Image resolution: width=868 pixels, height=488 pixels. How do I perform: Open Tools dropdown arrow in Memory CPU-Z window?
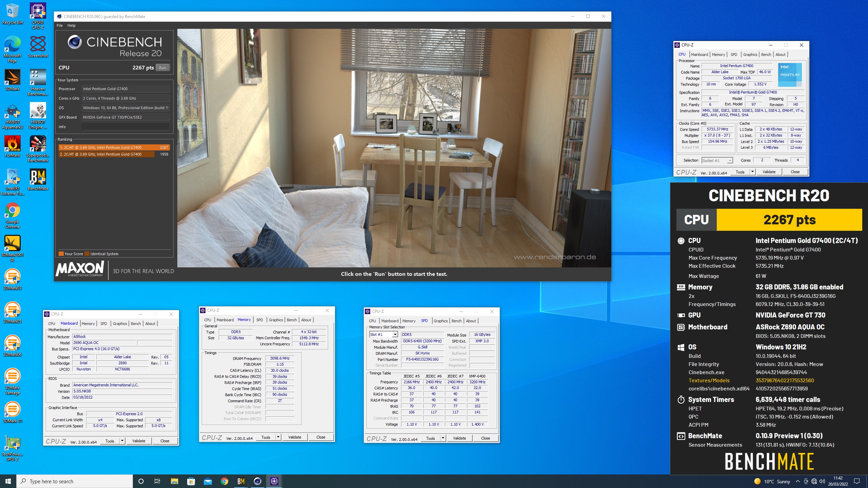[278, 437]
